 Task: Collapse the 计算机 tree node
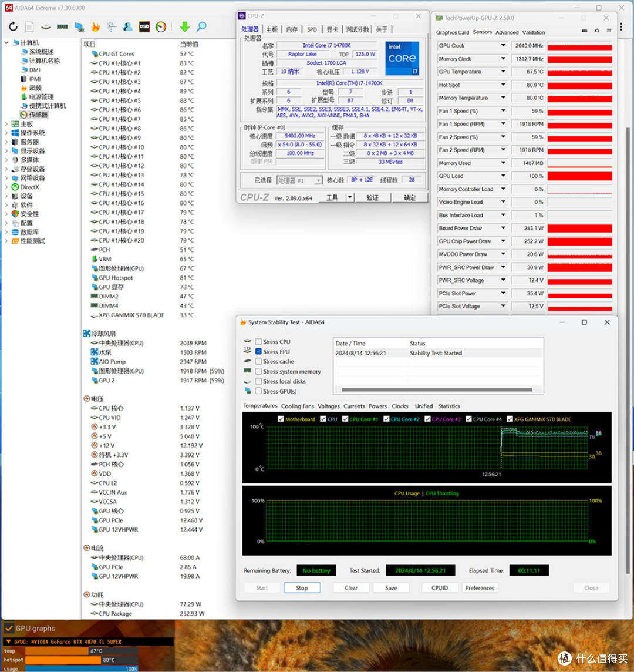pos(6,43)
